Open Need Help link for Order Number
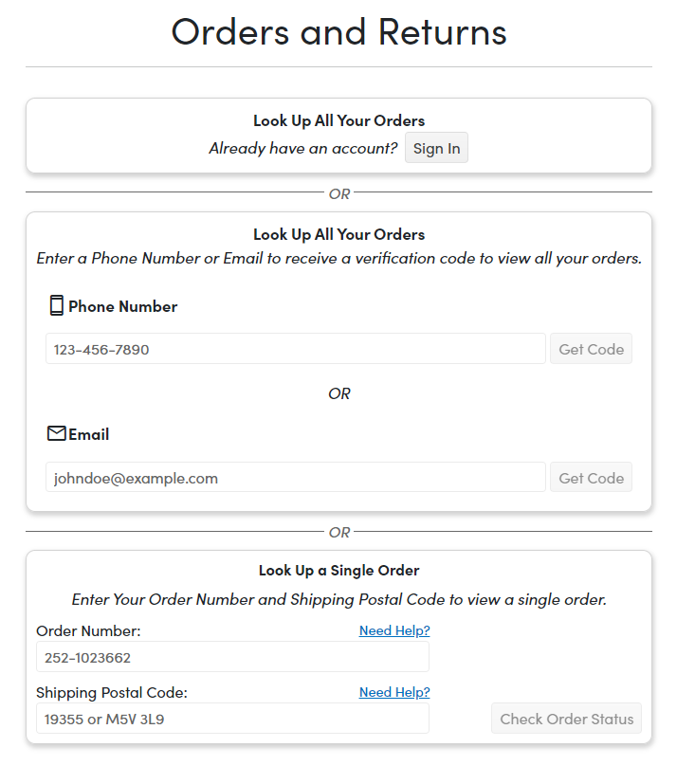The height and width of the screenshot is (784, 695). (394, 630)
